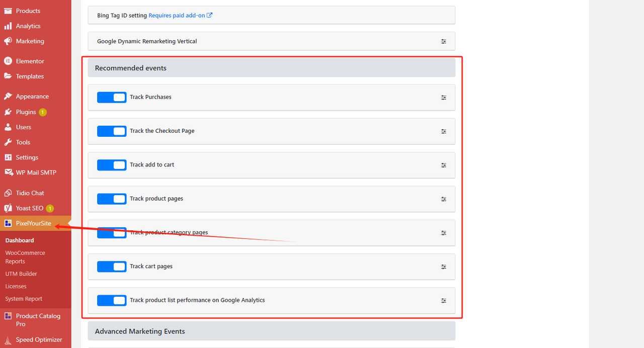Click the Appearance paintbrush icon
The image size is (644, 348).
coord(8,96)
